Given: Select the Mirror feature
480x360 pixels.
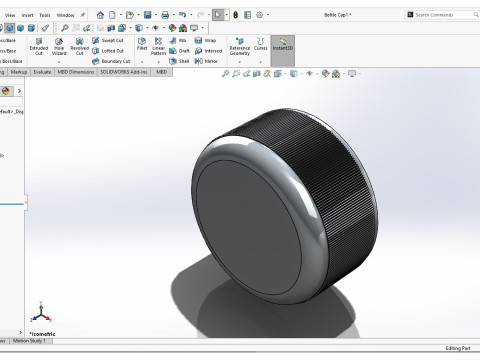Looking at the screenshot, I should [206, 61].
